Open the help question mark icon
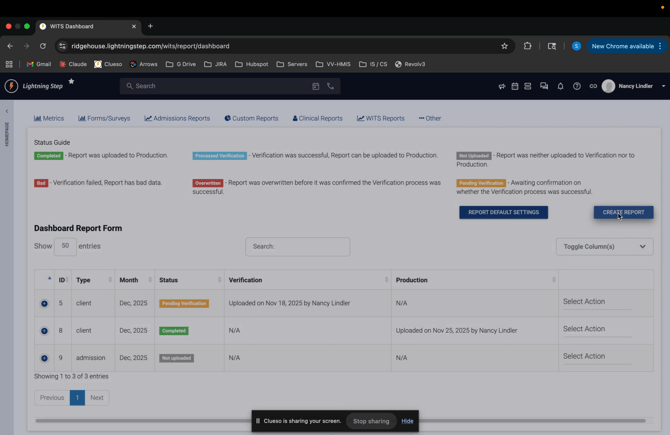 point(577,86)
